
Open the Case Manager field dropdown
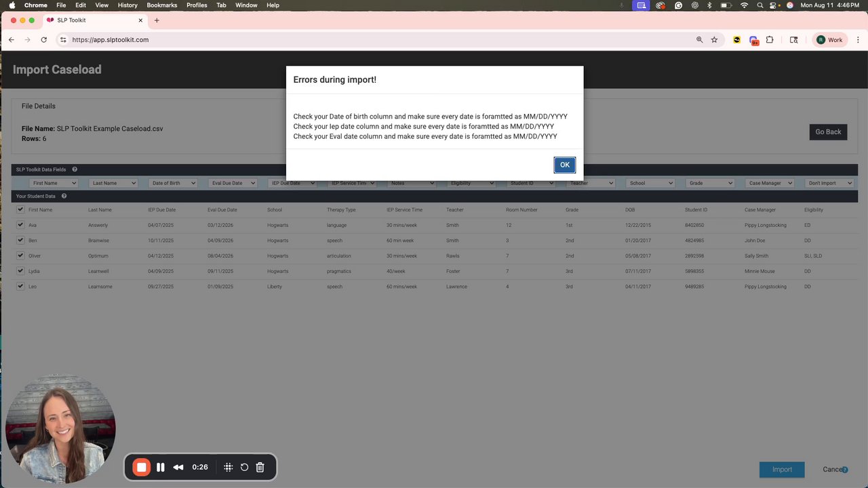pos(770,183)
